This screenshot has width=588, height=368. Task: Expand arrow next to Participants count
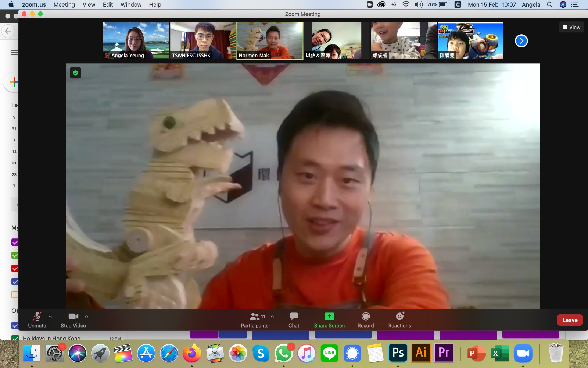272,316
